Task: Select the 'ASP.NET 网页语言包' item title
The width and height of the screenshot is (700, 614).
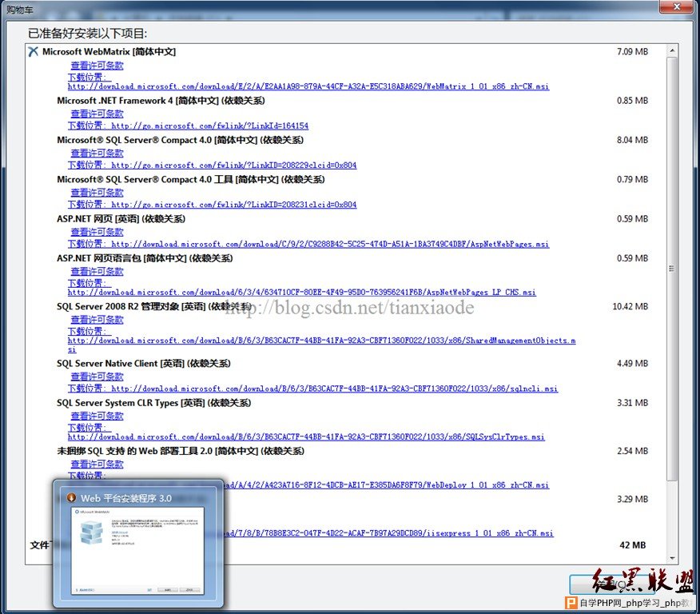Action: pyautogui.click(x=145, y=257)
